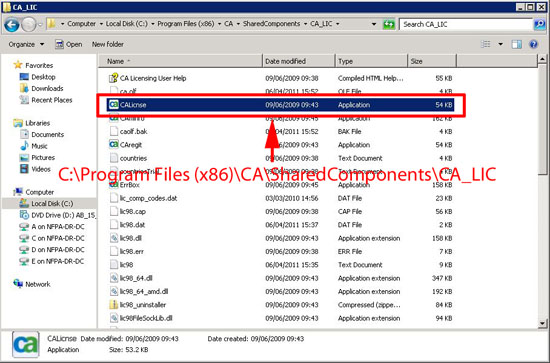Click the Open toolbar button

click(68, 45)
